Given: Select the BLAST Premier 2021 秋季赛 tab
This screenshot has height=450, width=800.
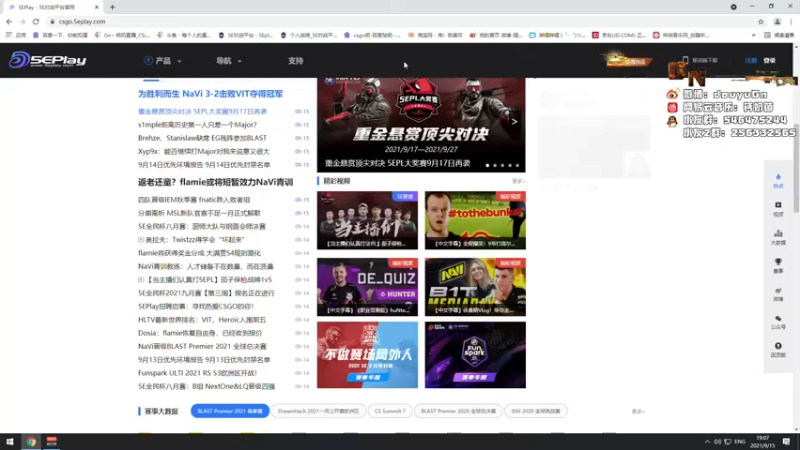Looking at the screenshot, I should 230,411.
